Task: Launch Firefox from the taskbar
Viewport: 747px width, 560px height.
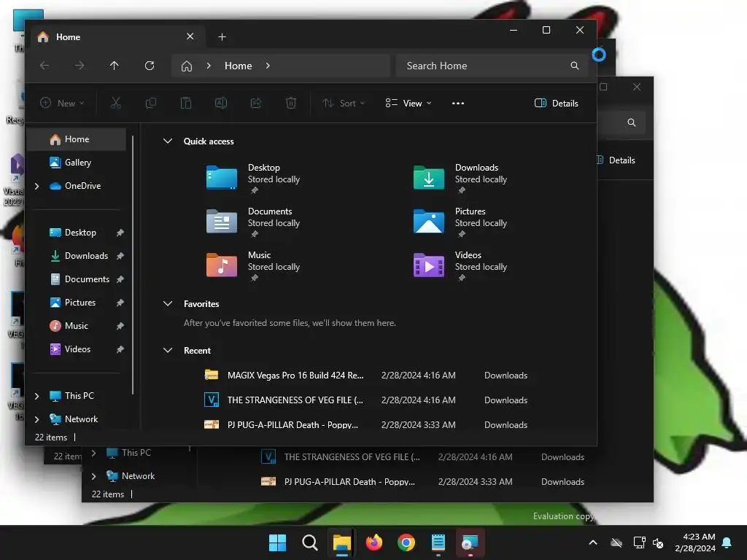Action: (x=374, y=542)
